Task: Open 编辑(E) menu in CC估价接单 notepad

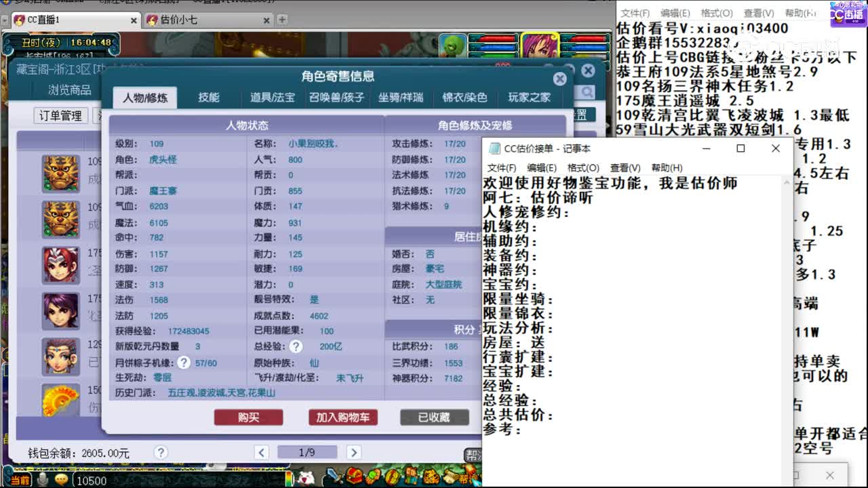Action: (542, 168)
